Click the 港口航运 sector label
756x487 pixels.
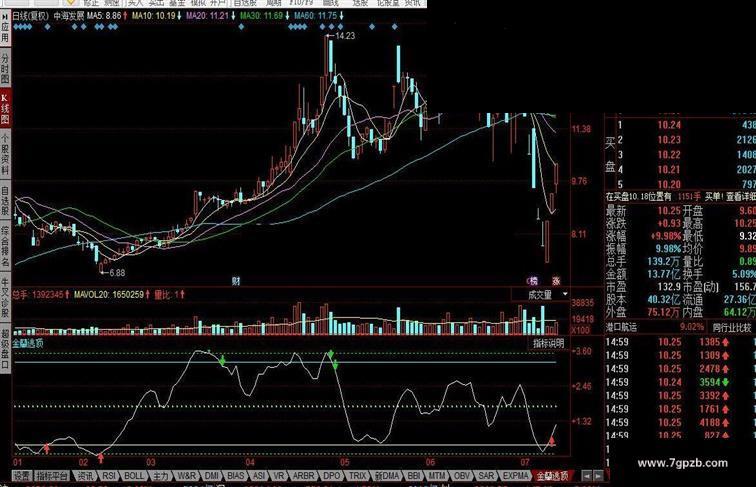[x=621, y=327]
